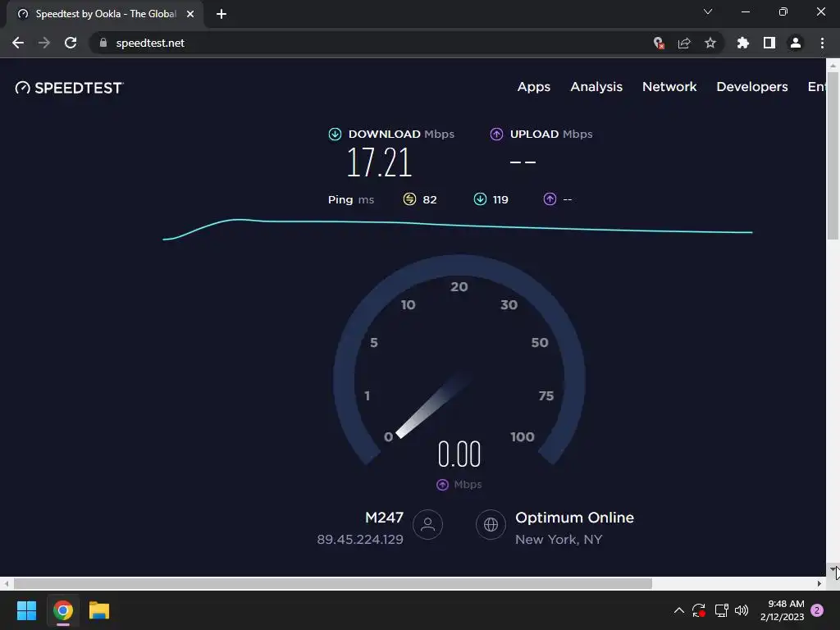
Task: View site info via the lock icon
Action: click(x=103, y=43)
